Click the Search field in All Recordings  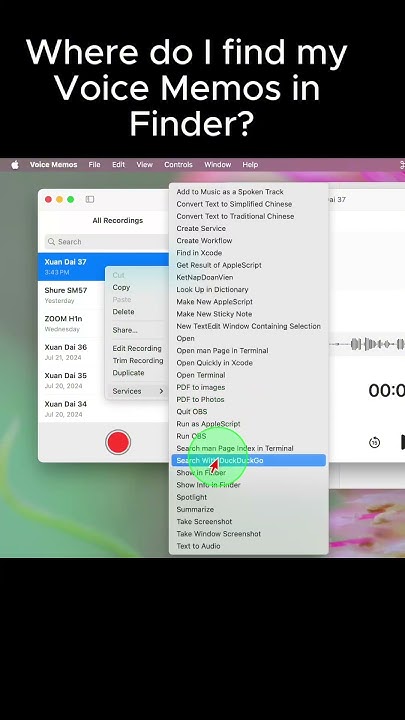coord(107,242)
